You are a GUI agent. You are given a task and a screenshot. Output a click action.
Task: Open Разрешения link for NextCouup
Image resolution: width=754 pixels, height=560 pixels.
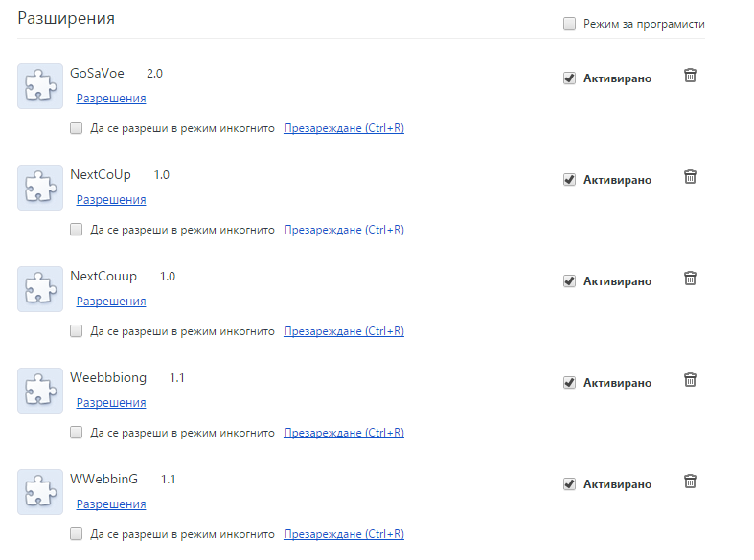(111, 302)
